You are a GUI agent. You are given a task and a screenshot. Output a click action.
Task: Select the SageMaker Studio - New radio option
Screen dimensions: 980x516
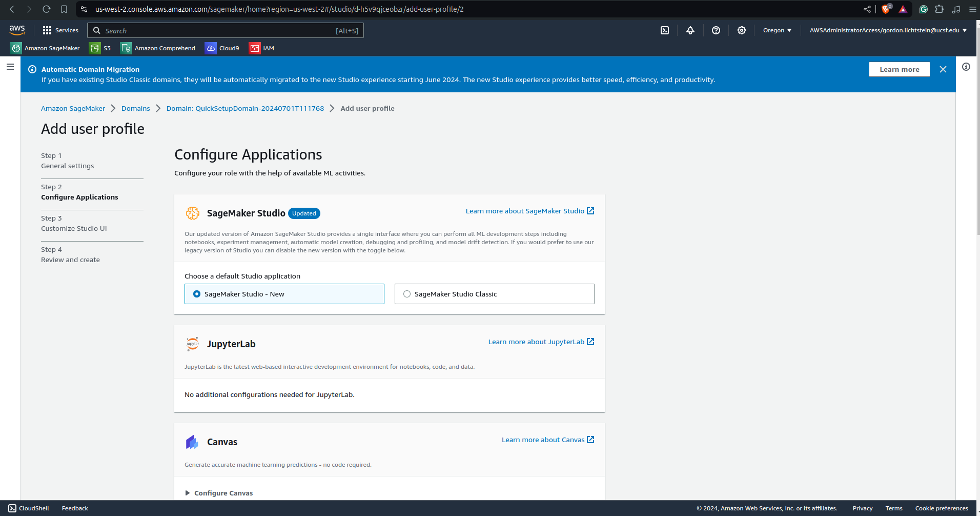pos(284,294)
